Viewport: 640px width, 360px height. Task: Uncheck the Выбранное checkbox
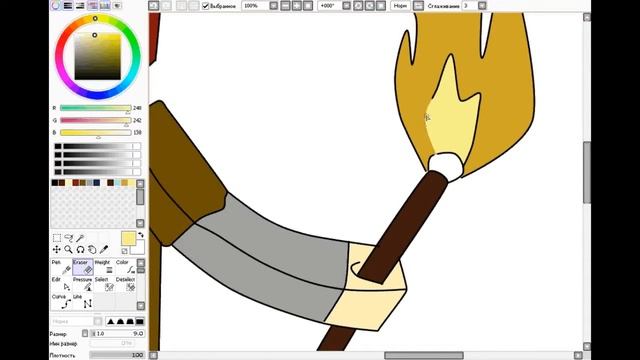pyautogui.click(x=206, y=6)
